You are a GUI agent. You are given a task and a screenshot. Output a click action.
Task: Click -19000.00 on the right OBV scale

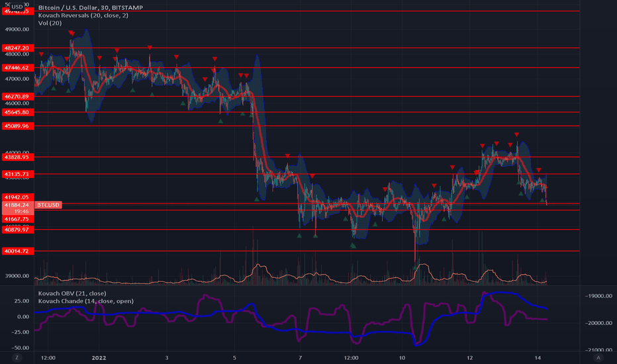[x=598, y=296]
